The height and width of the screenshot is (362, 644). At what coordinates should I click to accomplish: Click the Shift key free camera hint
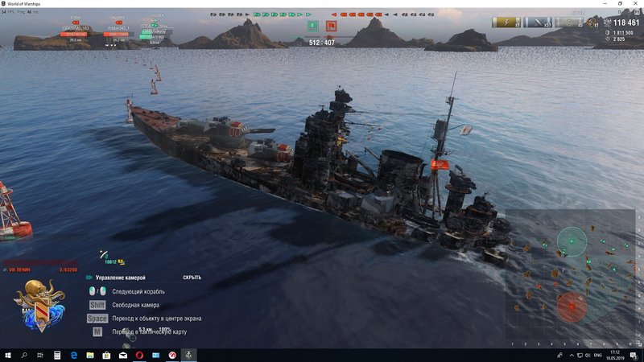97,305
